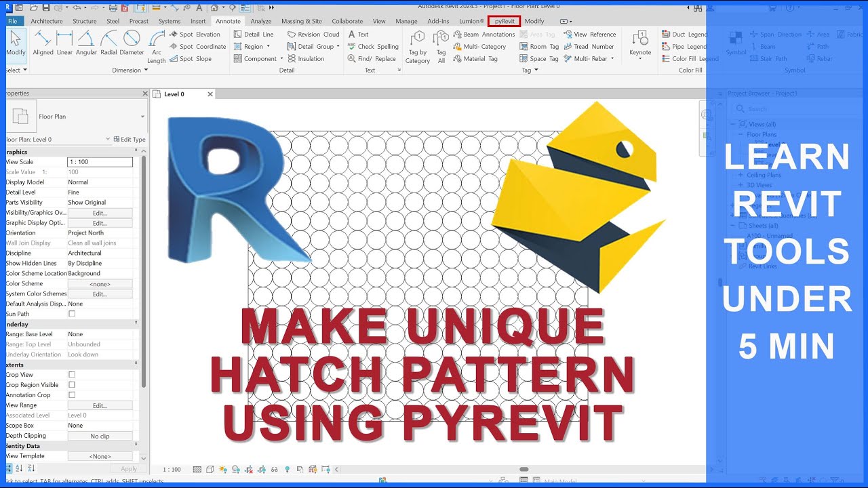Select the Diameter dimension tool
The image size is (868, 488).
(x=132, y=43)
